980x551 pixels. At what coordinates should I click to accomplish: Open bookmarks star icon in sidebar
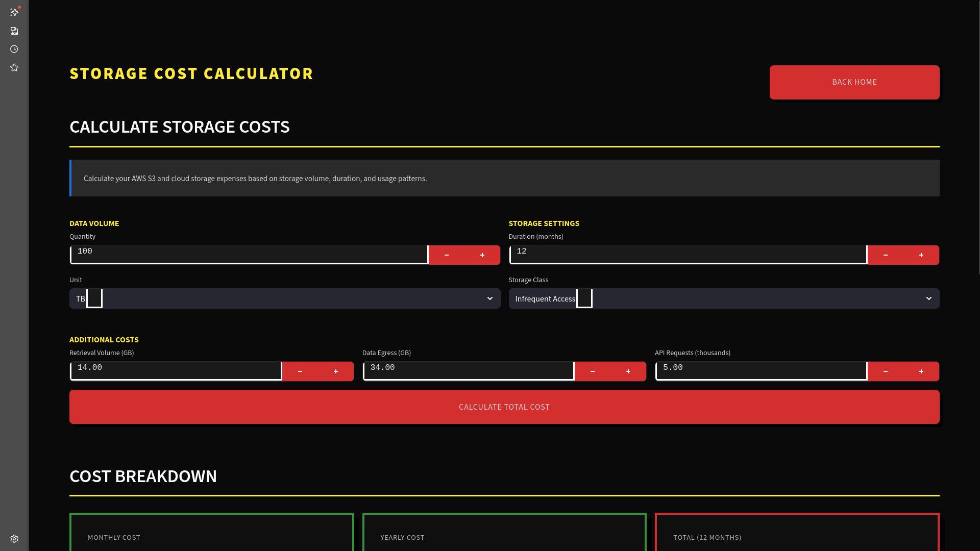(x=14, y=68)
